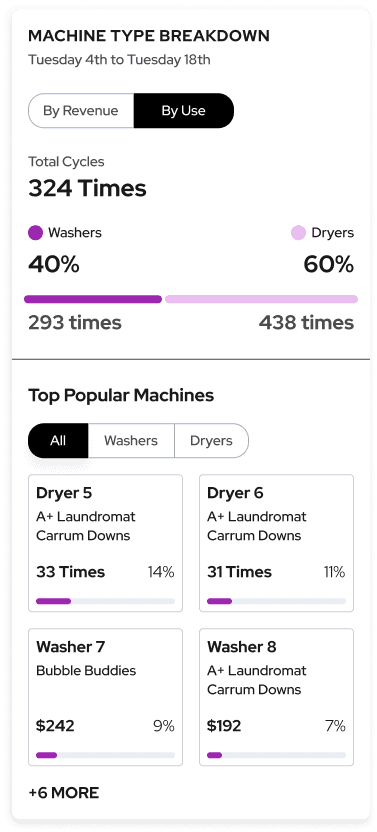Click Dryer 5 progress bar
The height and width of the screenshot is (832, 377).
coord(106,601)
